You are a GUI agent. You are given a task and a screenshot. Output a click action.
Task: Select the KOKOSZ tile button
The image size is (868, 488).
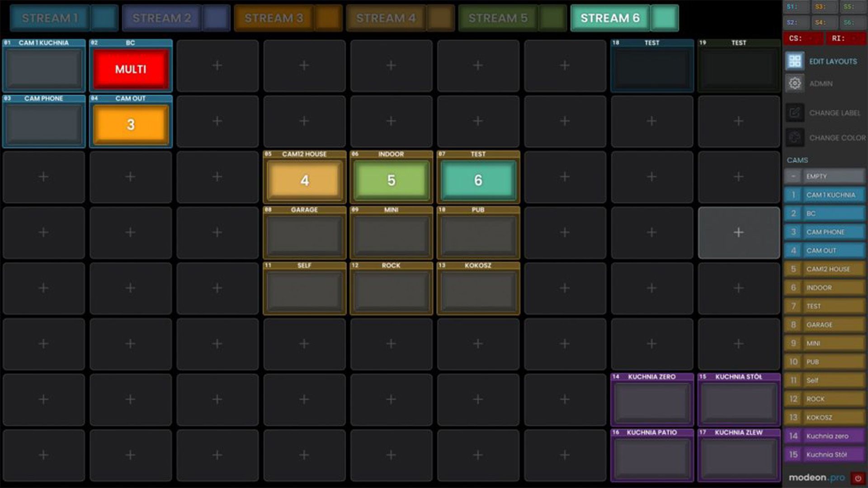pos(478,291)
